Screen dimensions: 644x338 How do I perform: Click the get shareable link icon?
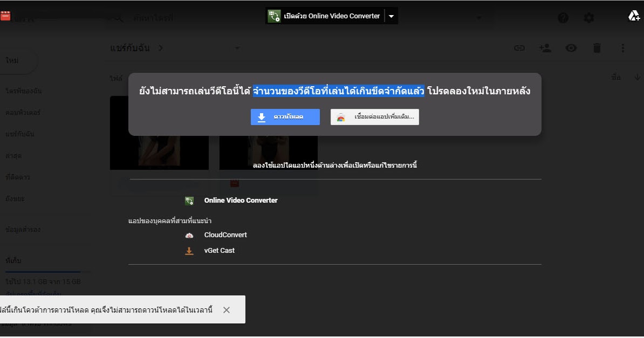point(519,48)
